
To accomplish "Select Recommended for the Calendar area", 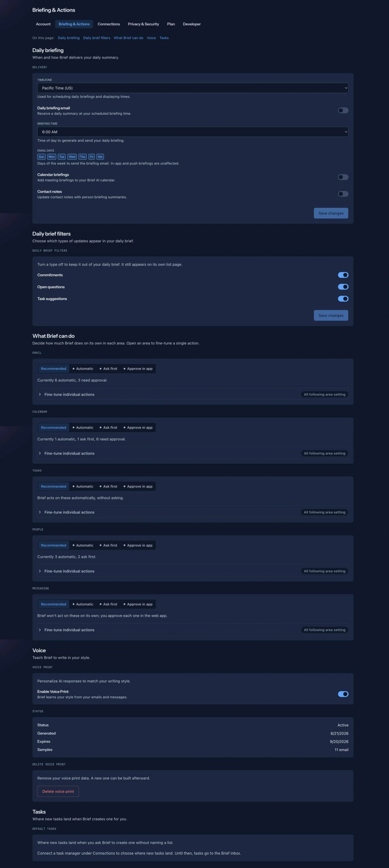I will [53, 428].
